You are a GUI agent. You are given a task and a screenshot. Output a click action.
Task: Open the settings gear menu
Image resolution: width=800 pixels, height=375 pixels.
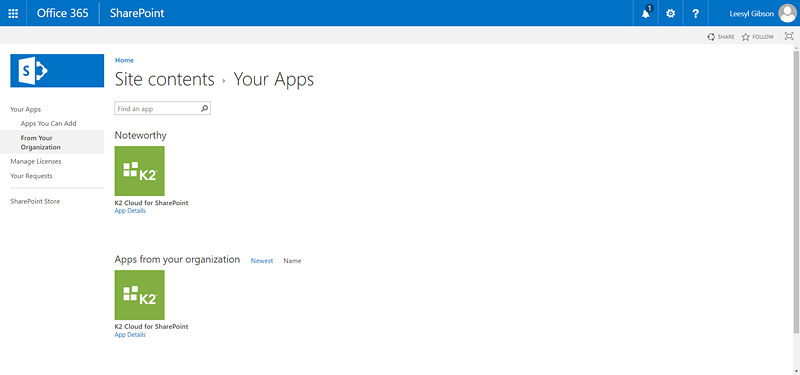[x=671, y=13]
